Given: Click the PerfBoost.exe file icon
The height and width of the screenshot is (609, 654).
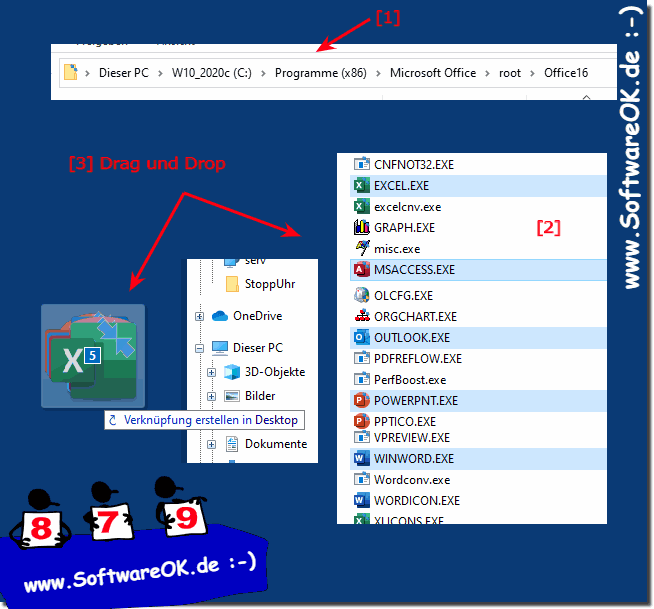Looking at the screenshot, I should (x=362, y=379).
